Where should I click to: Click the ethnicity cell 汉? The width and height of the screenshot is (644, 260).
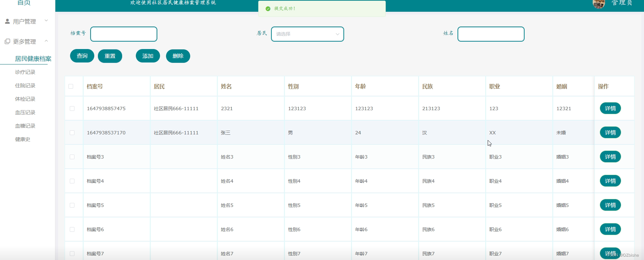pyautogui.click(x=425, y=133)
